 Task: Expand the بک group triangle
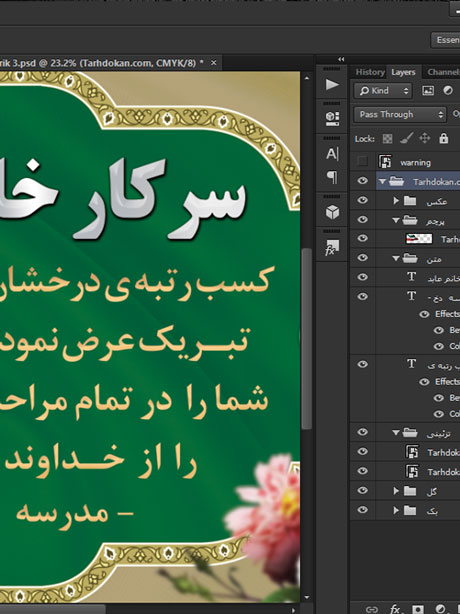coord(396,510)
